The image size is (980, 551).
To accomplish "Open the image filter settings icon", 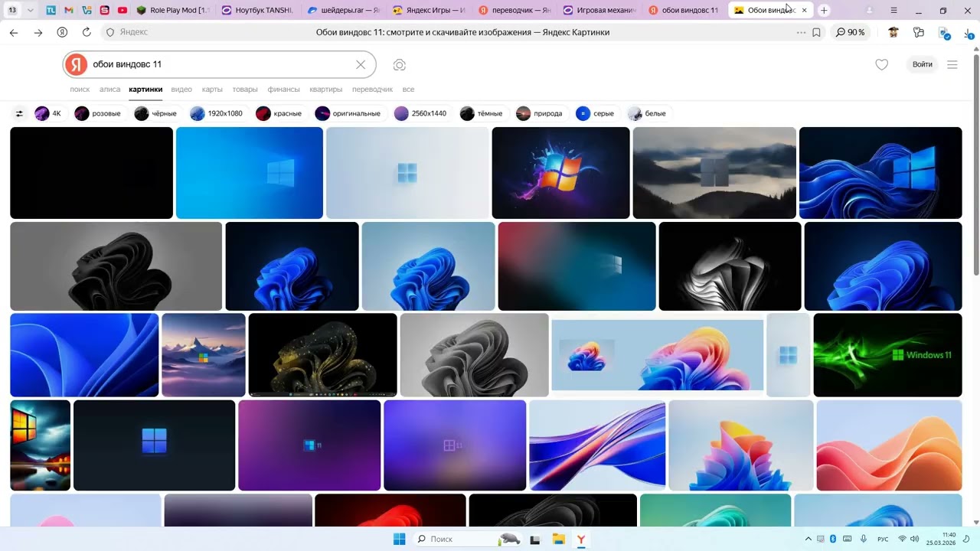I will (19, 113).
